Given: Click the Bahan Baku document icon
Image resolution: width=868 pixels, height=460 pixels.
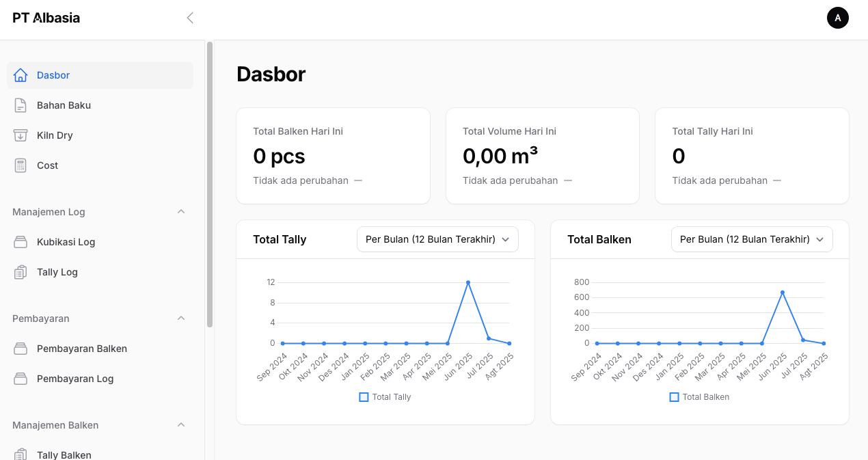Looking at the screenshot, I should click(21, 105).
